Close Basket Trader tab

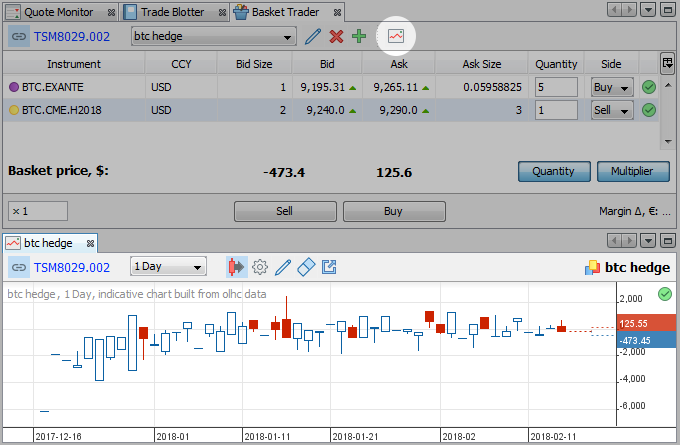(x=337, y=13)
